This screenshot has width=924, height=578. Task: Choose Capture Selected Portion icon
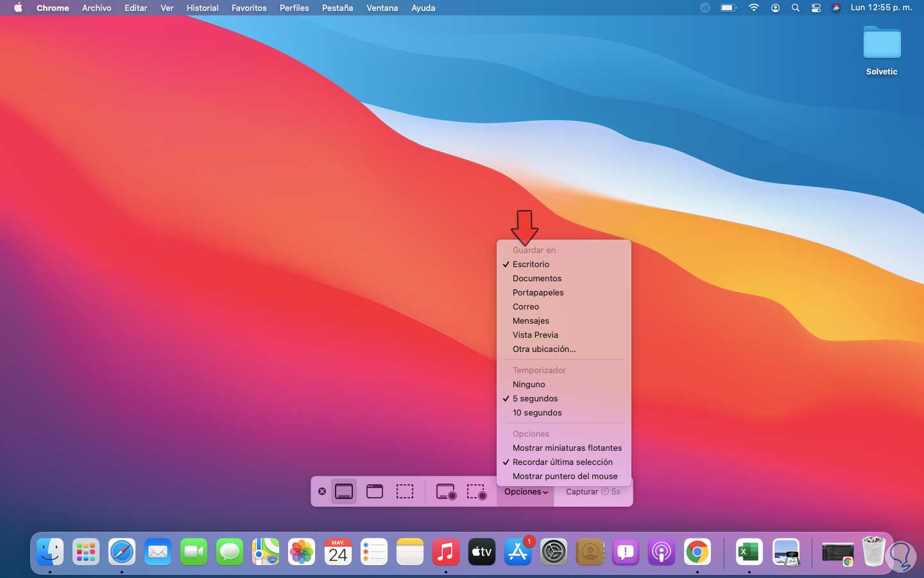[405, 492]
